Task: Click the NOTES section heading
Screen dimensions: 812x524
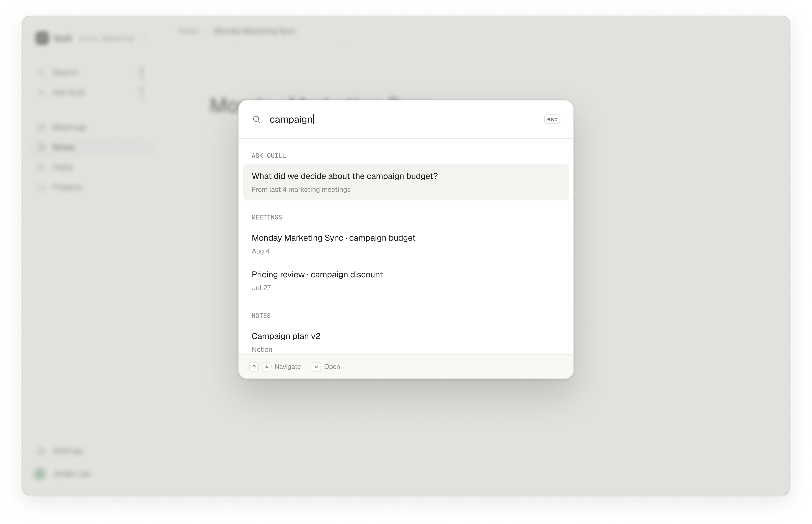Action: pyautogui.click(x=261, y=315)
